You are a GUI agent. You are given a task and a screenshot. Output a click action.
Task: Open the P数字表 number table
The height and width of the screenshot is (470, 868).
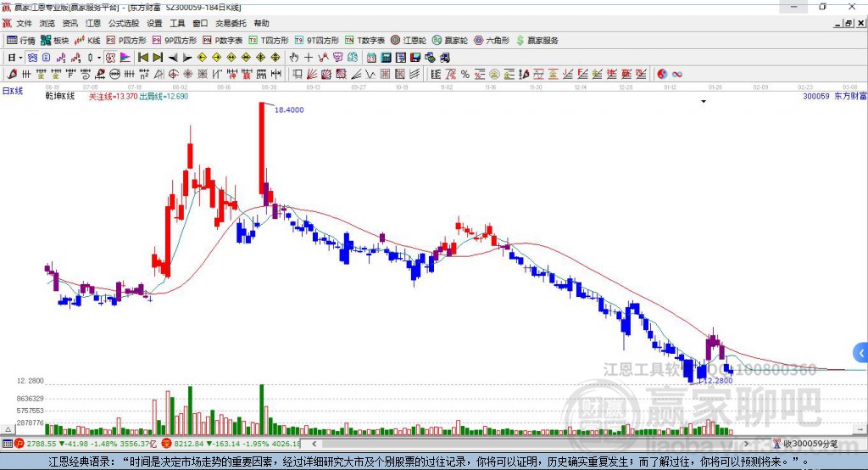coord(223,41)
